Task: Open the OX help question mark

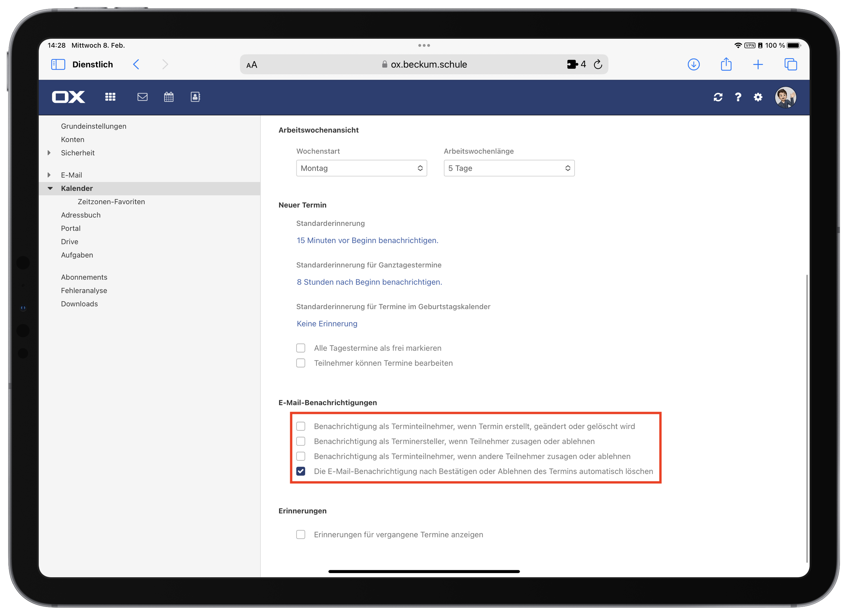Action: point(738,98)
